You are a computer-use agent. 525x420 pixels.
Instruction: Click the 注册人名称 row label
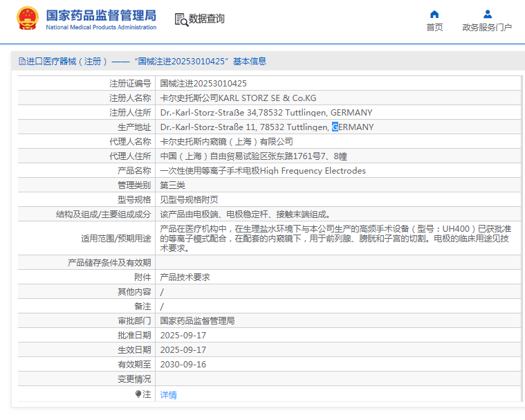pos(130,98)
